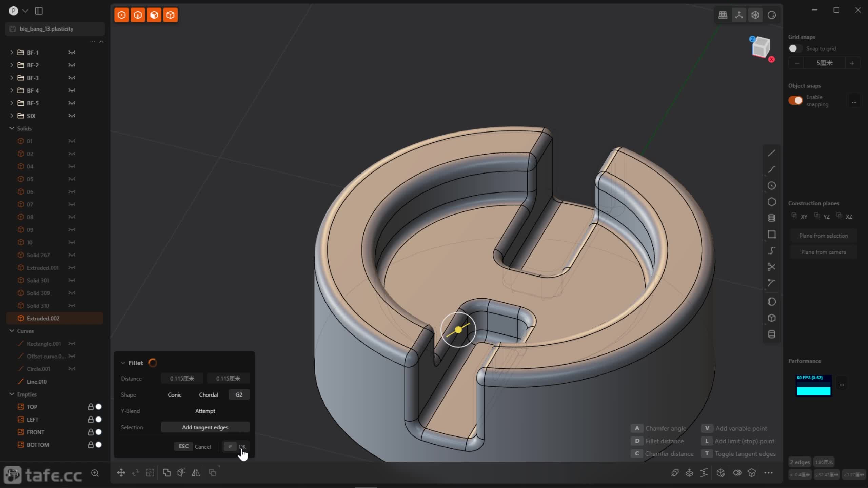Viewport: 868px width, 488px height.
Task: Click the Move command icon
Action: coord(121,473)
